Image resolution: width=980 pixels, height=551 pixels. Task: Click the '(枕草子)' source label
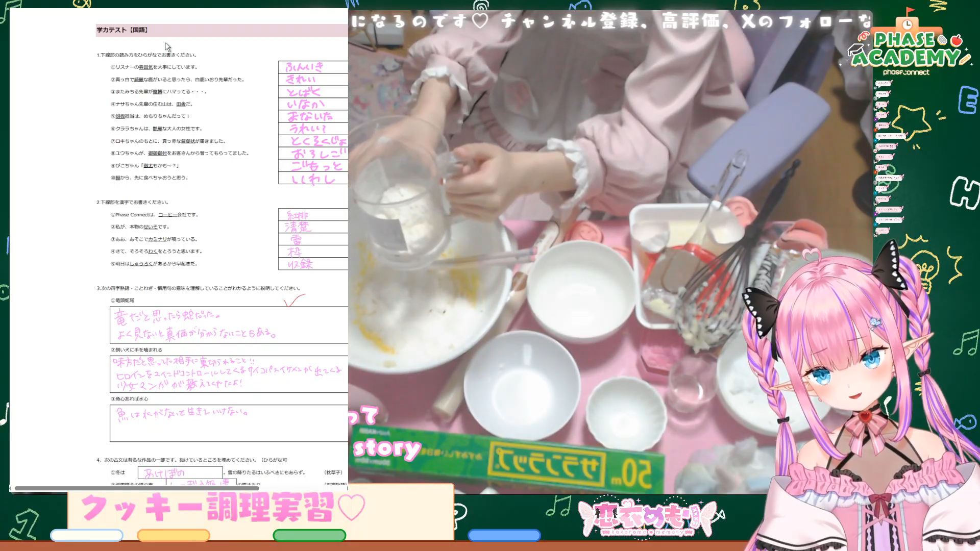coord(333,472)
